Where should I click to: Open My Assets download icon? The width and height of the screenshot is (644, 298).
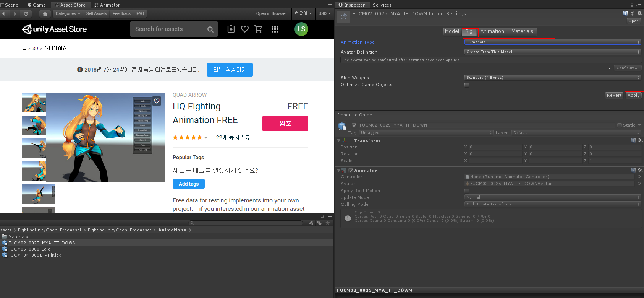pyautogui.click(x=231, y=29)
